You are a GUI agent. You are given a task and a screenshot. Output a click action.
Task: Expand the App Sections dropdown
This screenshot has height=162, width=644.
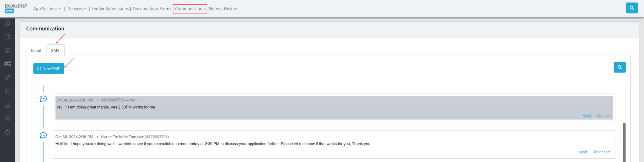(47, 9)
